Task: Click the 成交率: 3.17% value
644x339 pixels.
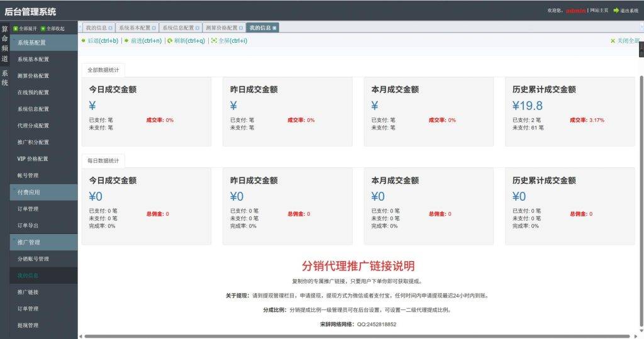Action: pos(587,120)
